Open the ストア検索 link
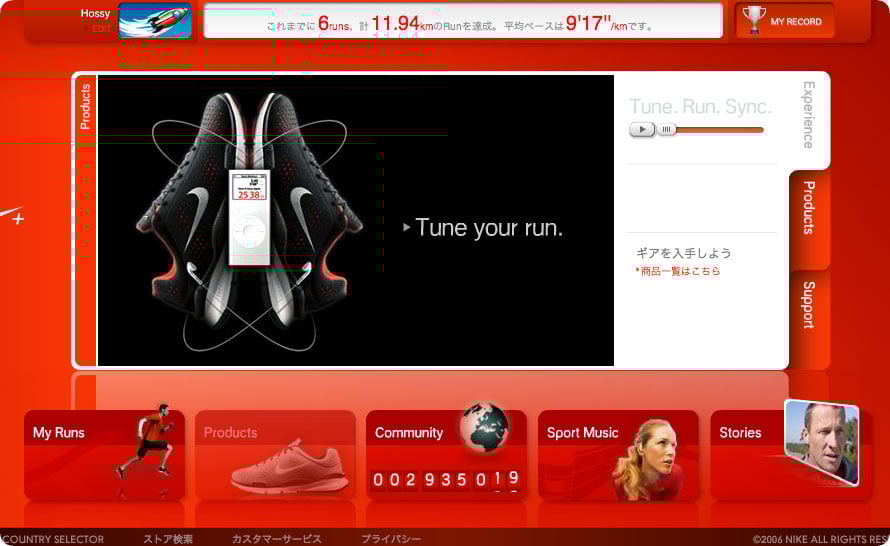Viewport: 890px width, 546px height. tap(168, 539)
